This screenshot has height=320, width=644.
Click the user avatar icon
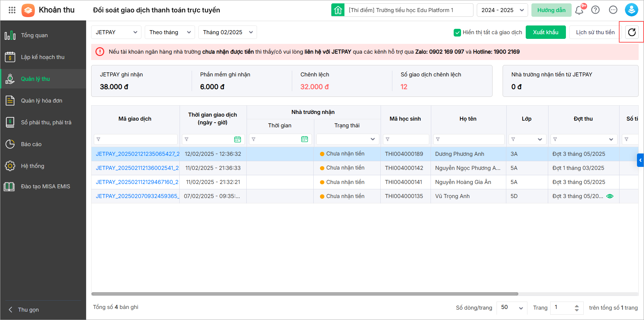(x=631, y=10)
